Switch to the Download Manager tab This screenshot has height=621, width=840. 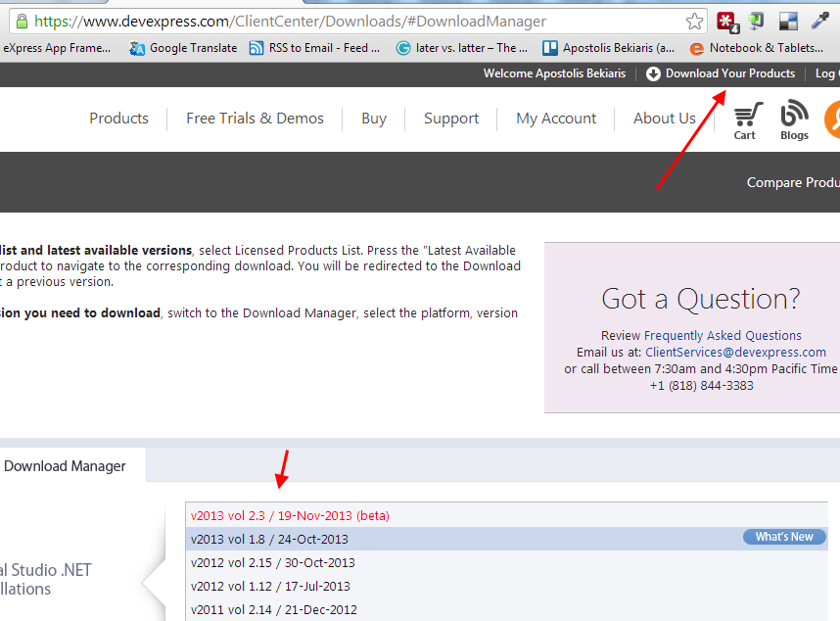pos(65,466)
